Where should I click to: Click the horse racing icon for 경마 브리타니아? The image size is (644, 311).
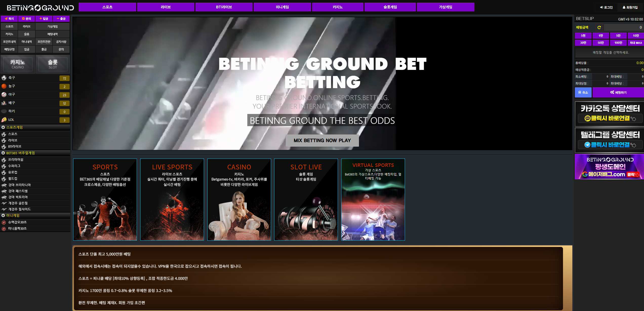[x=4, y=185]
